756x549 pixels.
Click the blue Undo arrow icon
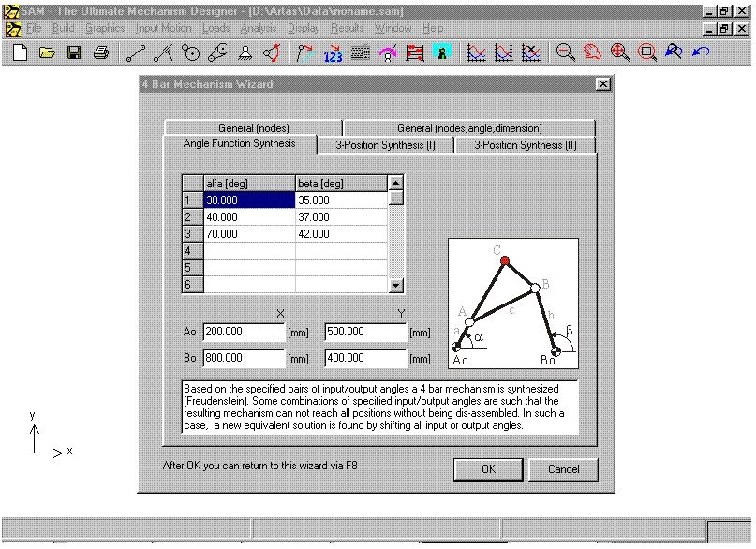(x=701, y=52)
